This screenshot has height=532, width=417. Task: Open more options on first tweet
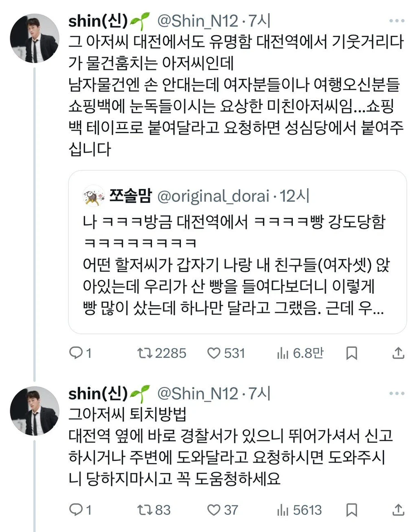coord(397,21)
